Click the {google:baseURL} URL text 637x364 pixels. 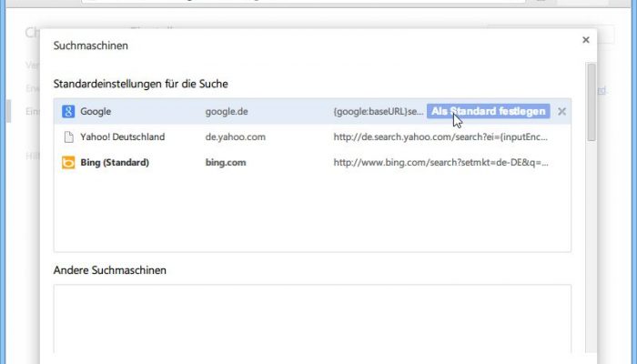tap(379, 111)
